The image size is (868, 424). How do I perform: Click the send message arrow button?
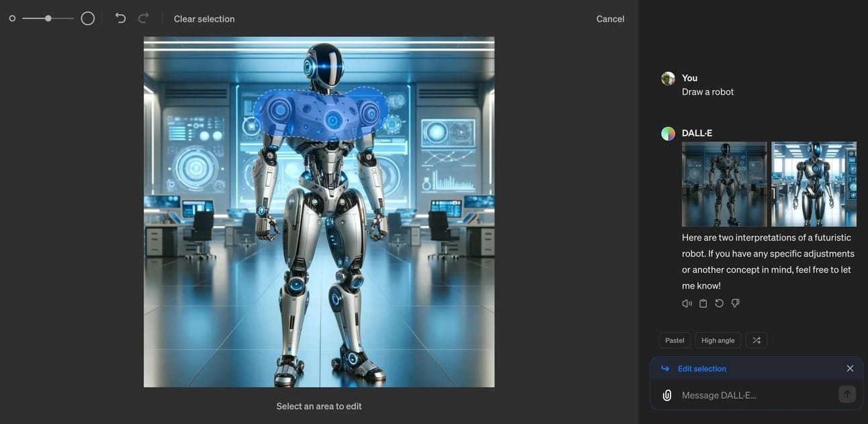click(847, 394)
